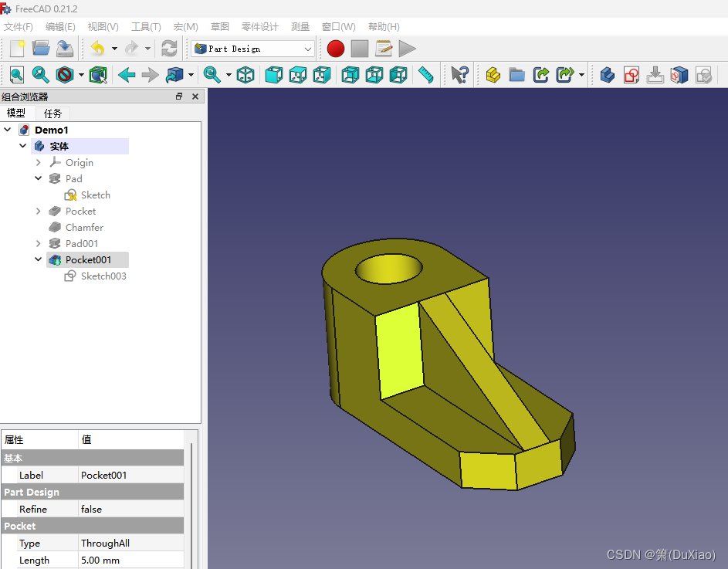Open the zoom options dropdown arrow

229,75
